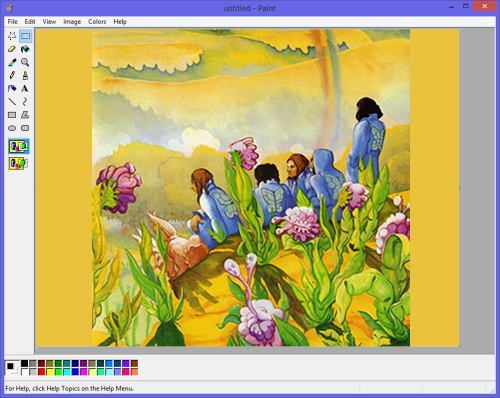Choose the lime green swatch
500x398 pixels.
click(58, 372)
